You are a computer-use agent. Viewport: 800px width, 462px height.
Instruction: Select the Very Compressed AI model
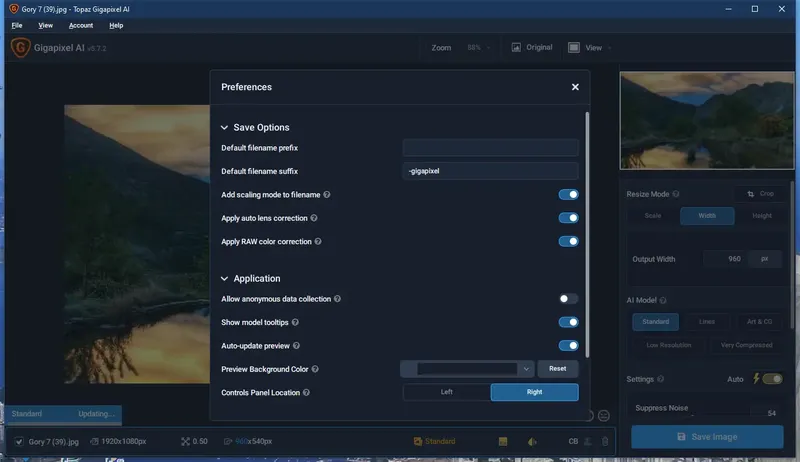(746, 345)
